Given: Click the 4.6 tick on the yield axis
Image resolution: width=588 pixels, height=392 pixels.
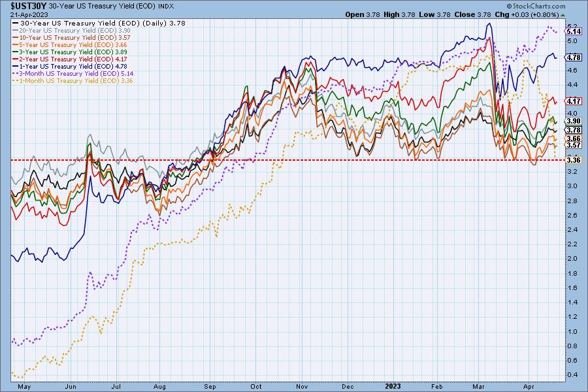Looking at the screenshot, I should point(572,70).
